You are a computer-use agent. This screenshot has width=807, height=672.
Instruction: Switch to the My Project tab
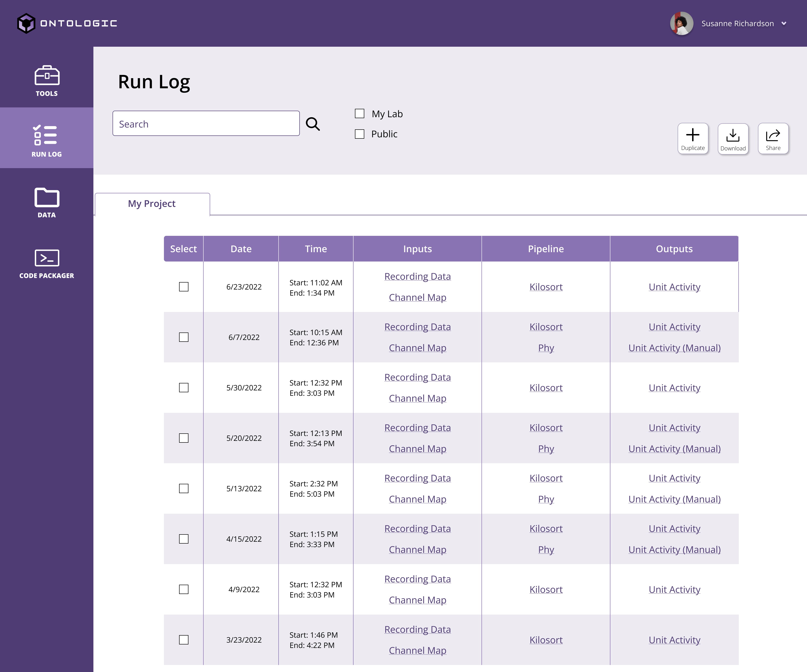[152, 204]
